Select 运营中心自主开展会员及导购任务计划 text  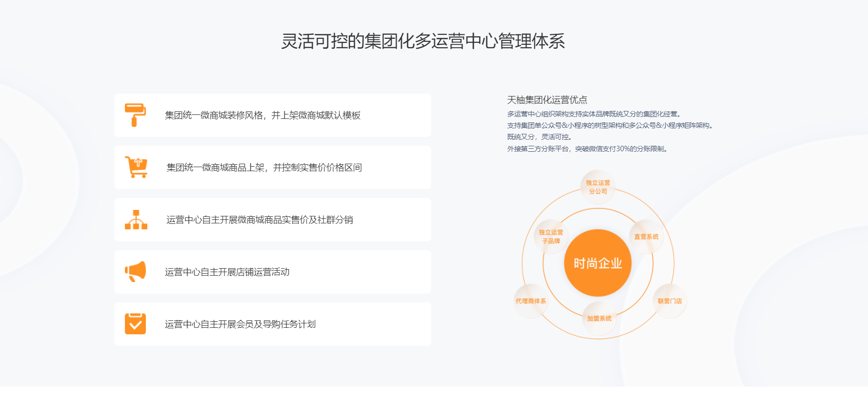coord(240,324)
